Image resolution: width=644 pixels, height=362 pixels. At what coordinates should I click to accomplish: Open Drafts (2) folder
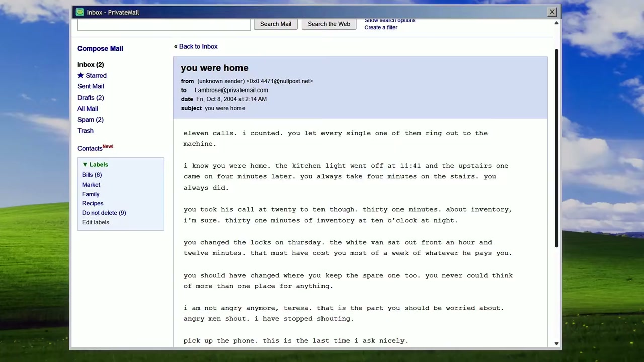[91, 98]
